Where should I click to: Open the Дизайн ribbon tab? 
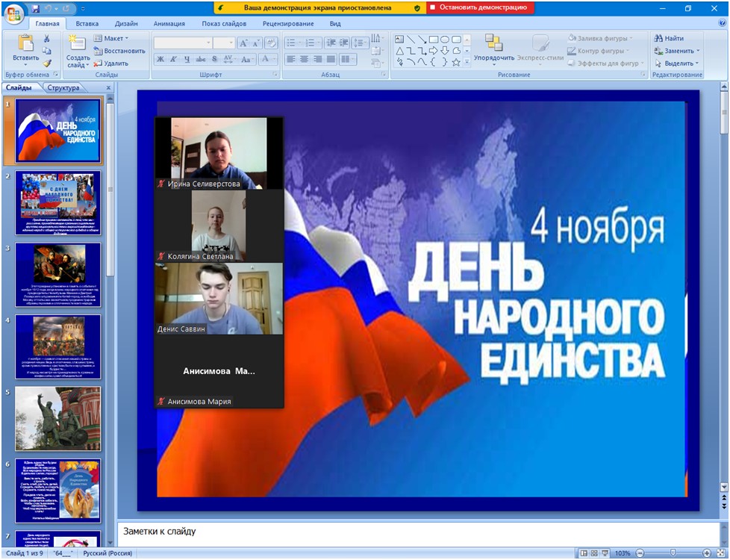126,23
